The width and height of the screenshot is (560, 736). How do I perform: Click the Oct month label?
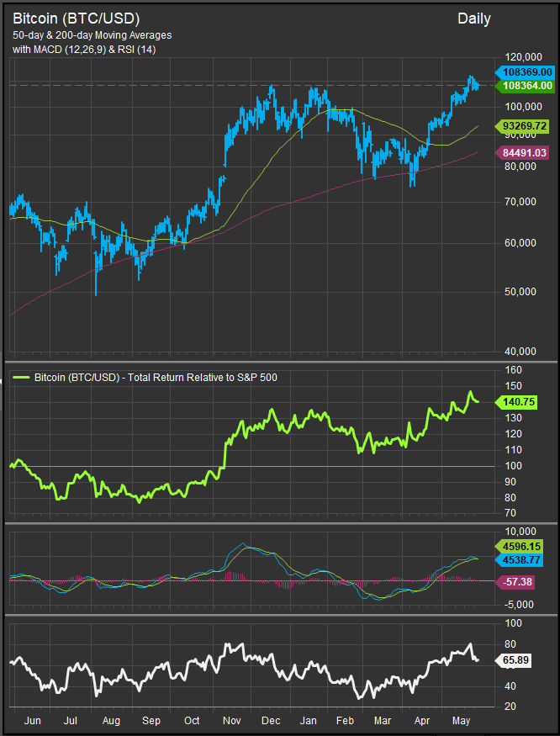pyautogui.click(x=191, y=720)
